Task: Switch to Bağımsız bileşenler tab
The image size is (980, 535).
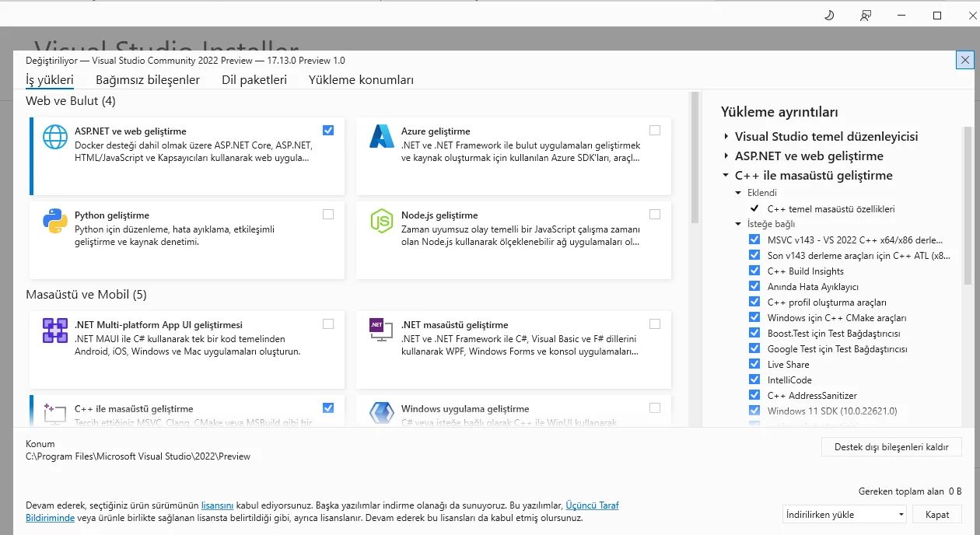Action: pyautogui.click(x=148, y=79)
